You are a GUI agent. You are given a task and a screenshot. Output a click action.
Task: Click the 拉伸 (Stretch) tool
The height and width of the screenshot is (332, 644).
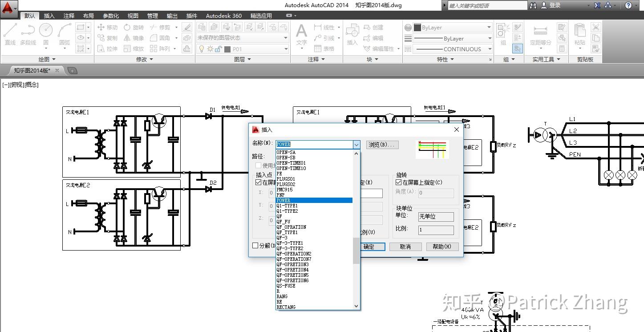click(x=107, y=49)
